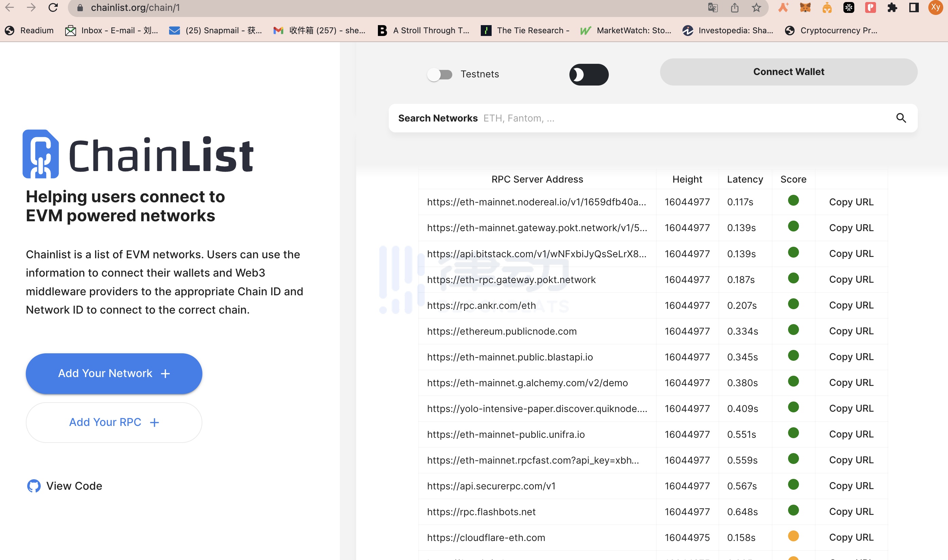Copy URL for cloudflare-eth.com

point(851,537)
